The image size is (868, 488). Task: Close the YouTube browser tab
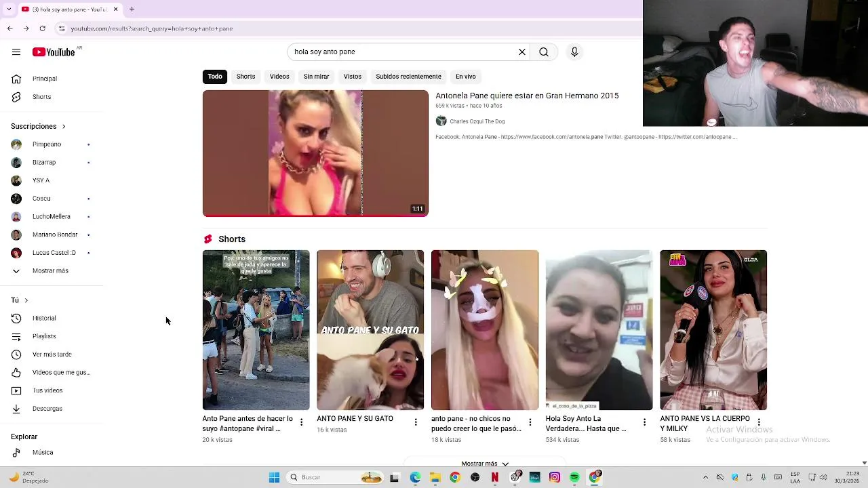pyautogui.click(x=115, y=9)
